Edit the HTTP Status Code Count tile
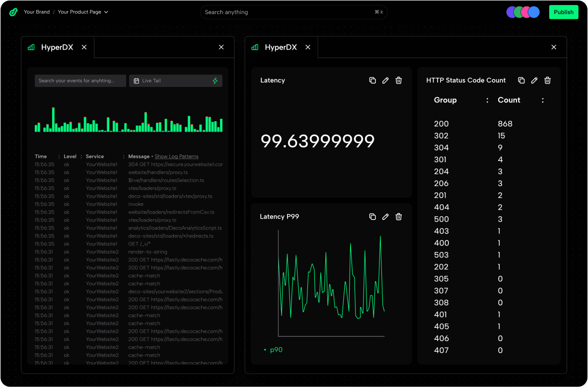588x387 pixels. coord(534,80)
